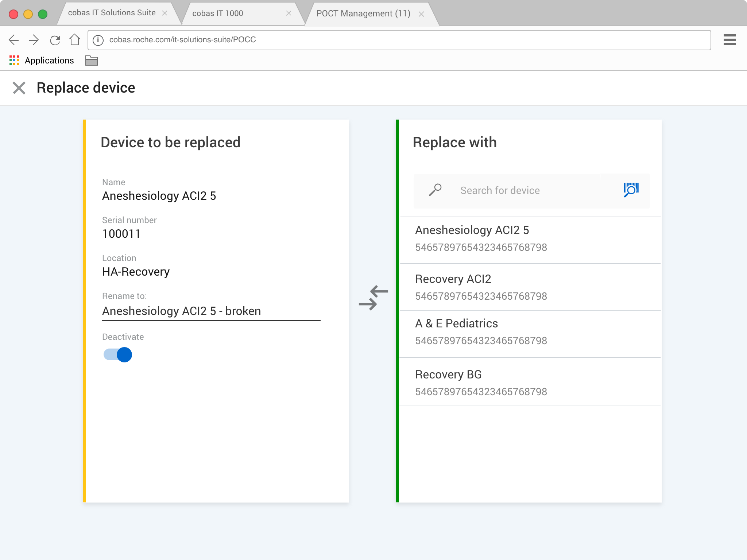Image resolution: width=747 pixels, height=560 pixels.
Task: Go to browser home page
Action: (x=75, y=40)
